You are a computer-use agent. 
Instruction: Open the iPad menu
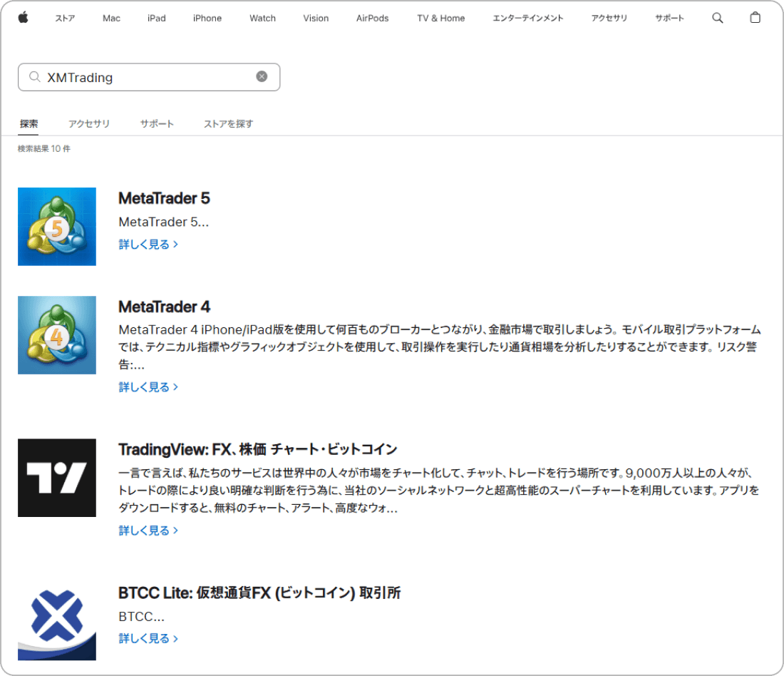tap(157, 19)
